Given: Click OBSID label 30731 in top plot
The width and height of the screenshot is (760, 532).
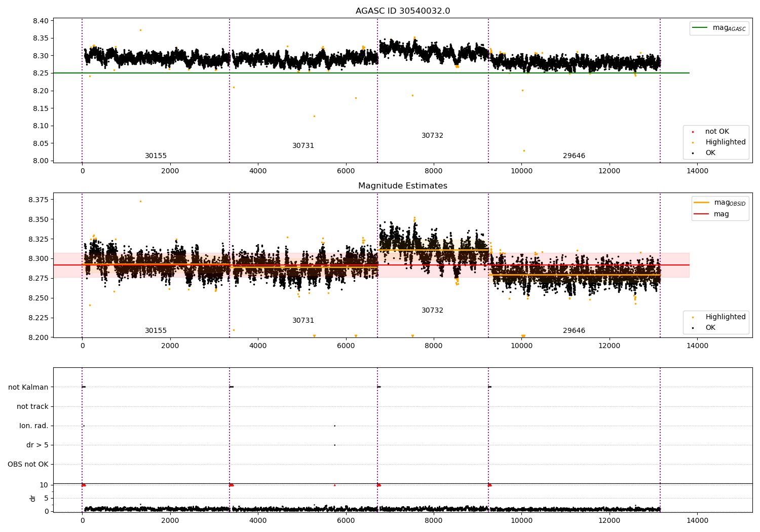Looking at the screenshot, I should 303,146.
